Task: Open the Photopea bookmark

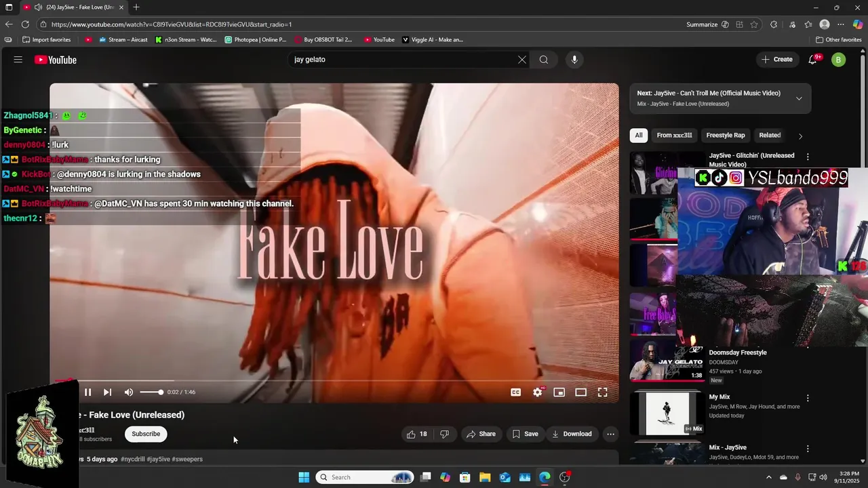Action: click(256, 40)
